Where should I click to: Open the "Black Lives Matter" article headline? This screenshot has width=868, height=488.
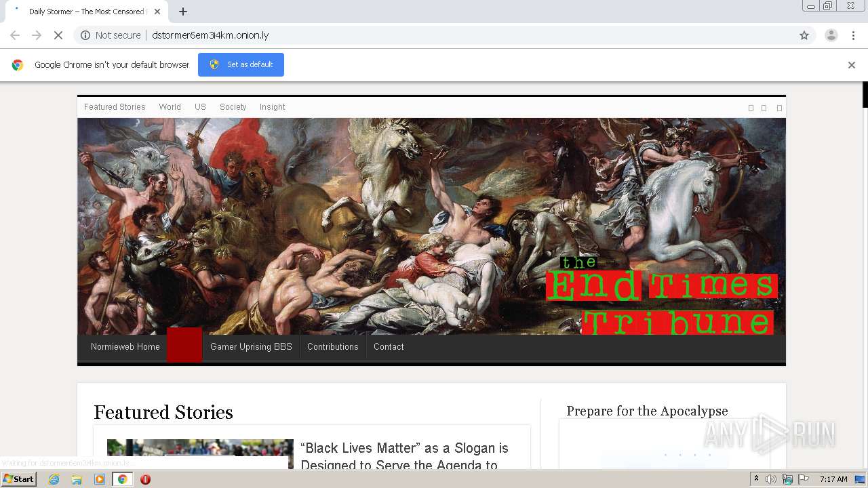pyautogui.click(x=404, y=456)
